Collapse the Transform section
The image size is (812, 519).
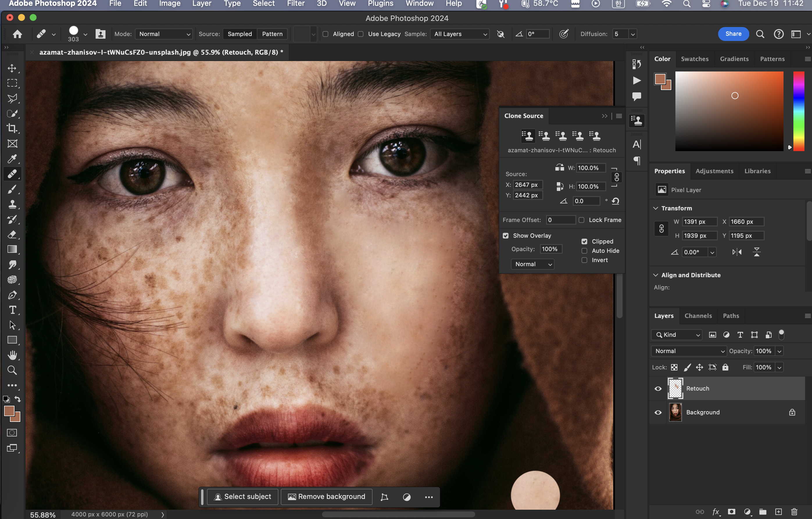[x=656, y=208]
